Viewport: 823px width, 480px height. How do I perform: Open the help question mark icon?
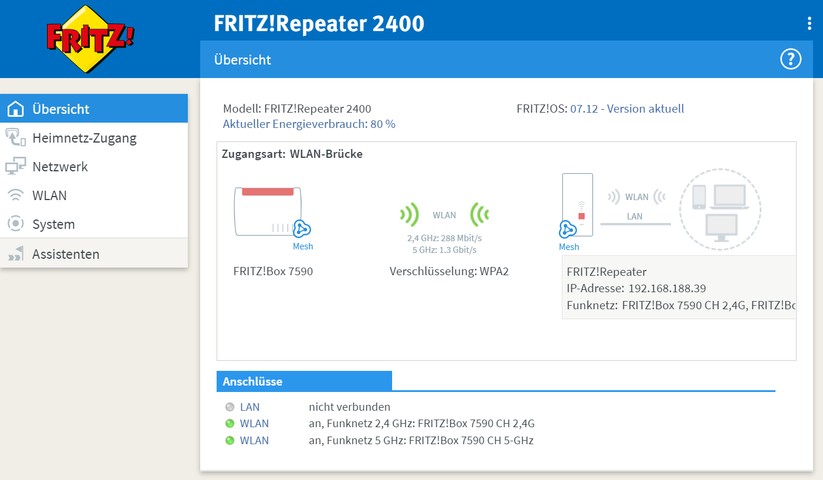tap(791, 59)
